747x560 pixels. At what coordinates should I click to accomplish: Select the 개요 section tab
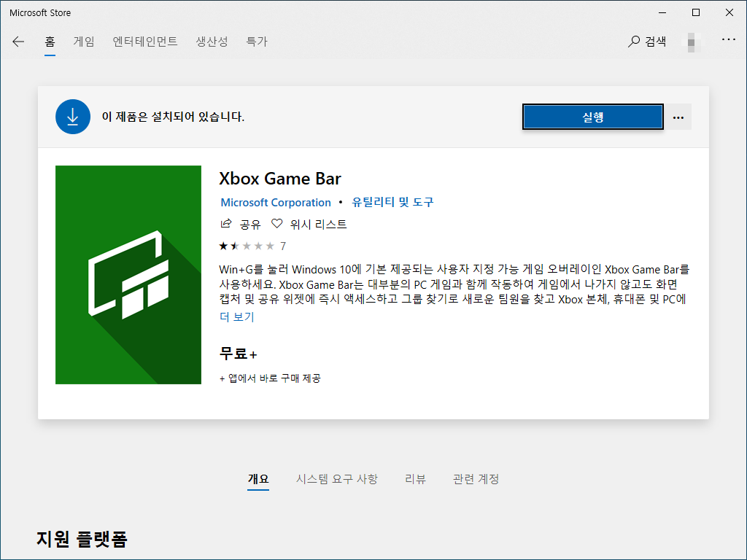click(x=258, y=479)
